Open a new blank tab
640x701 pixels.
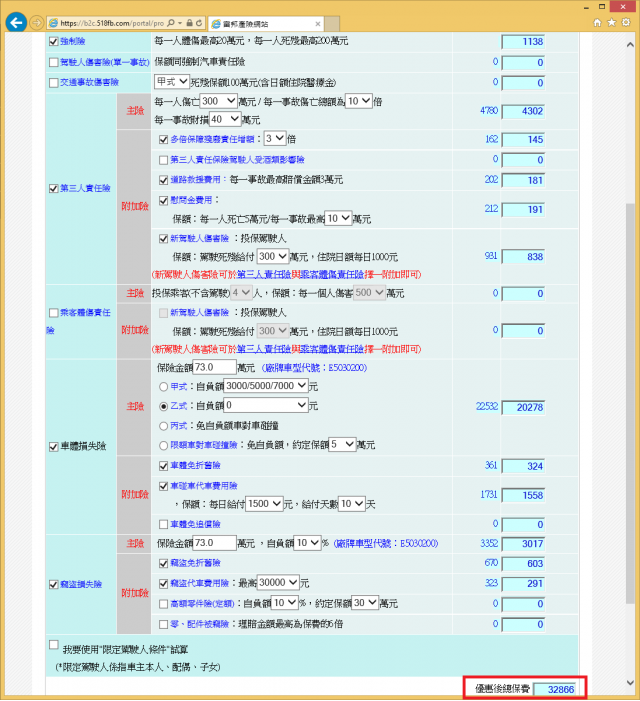[x=332, y=24]
